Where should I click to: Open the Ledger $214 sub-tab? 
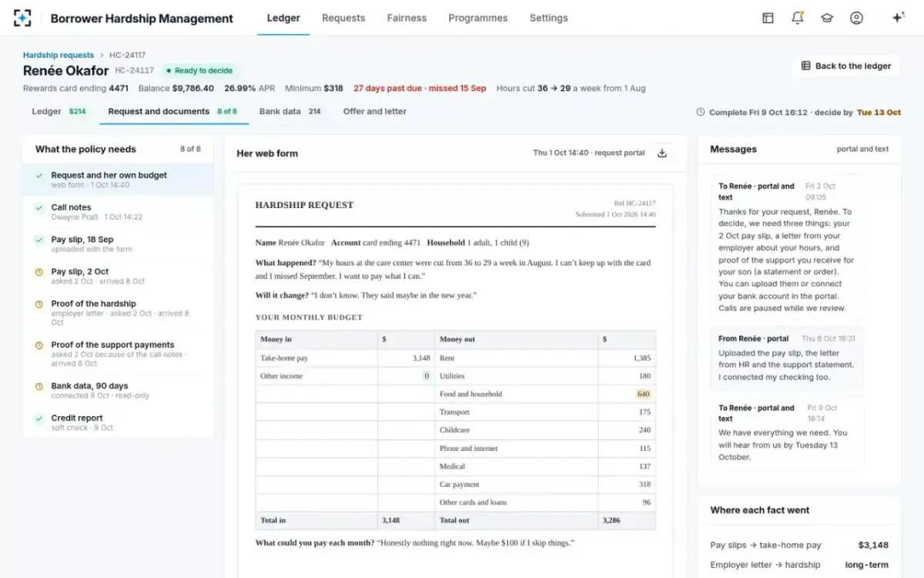[59, 111]
